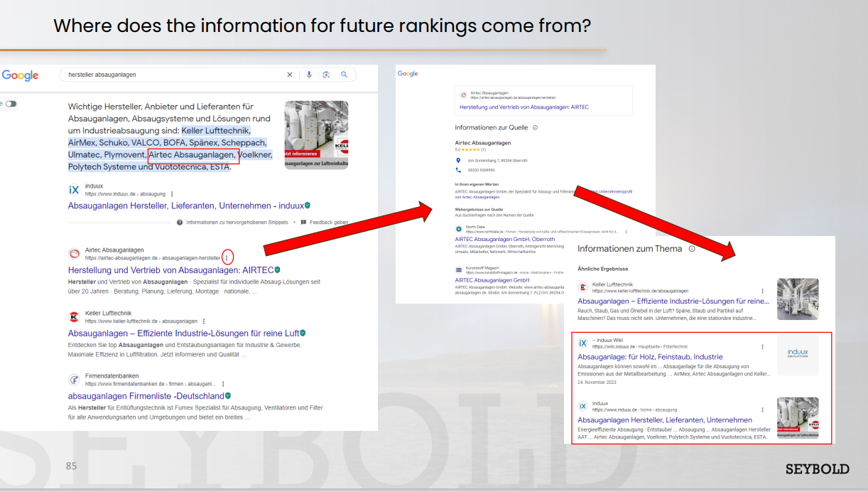The image size is (868, 492).
Task: Open the factory thumbnail beside the Keller topic result
Action: pyautogui.click(x=798, y=299)
